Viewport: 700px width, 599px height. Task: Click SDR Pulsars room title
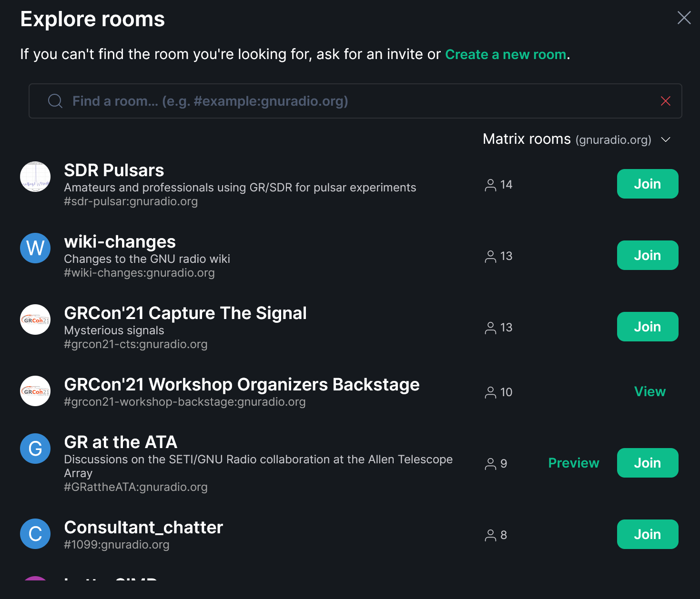click(114, 170)
